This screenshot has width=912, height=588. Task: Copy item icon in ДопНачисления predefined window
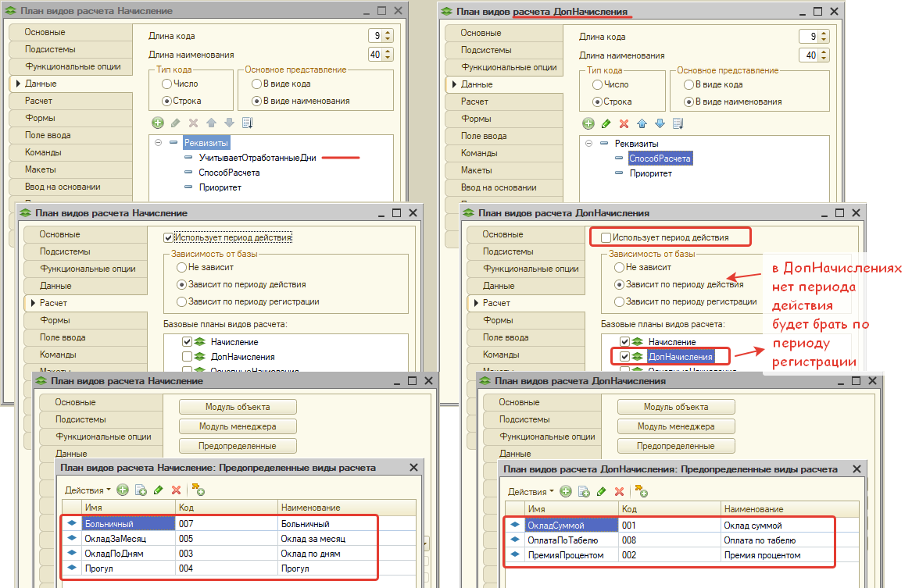[584, 491]
